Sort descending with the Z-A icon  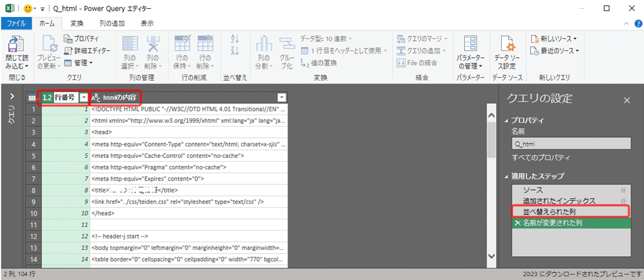click(235, 50)
